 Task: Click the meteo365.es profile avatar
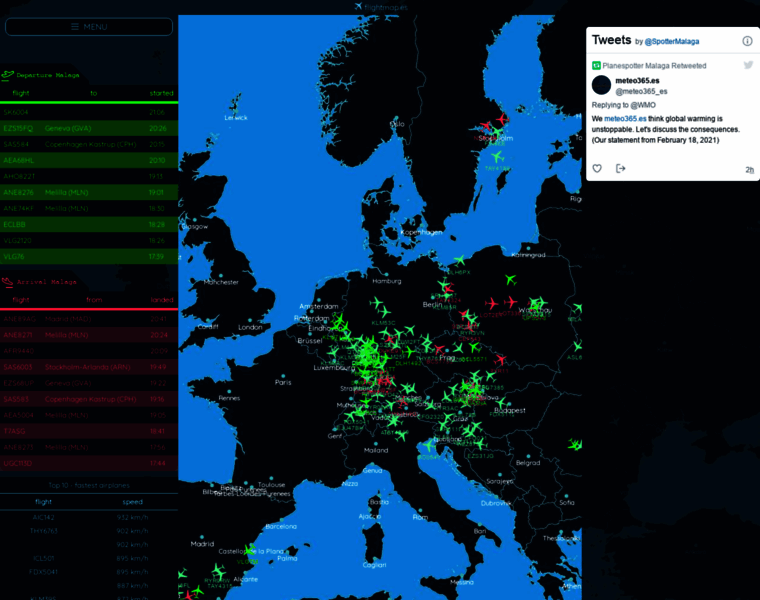(x=602, y=85)
